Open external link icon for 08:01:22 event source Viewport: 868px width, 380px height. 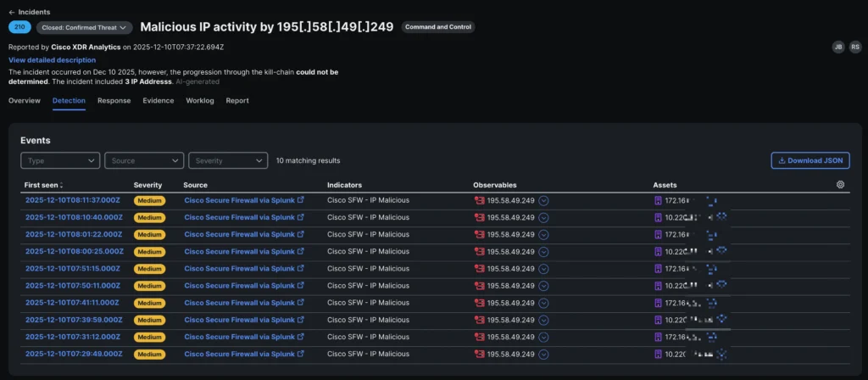pyautogui.click(x=301, y=234)
